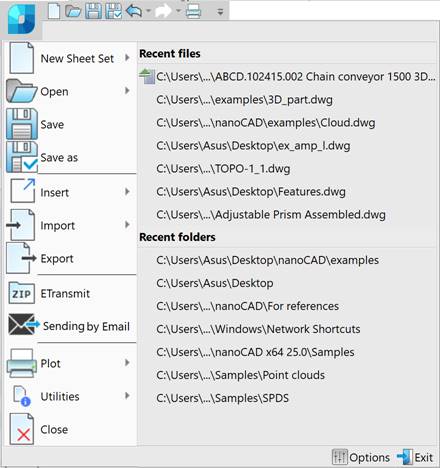Open recent folder Samples\Point clouds

coord(240,375)
